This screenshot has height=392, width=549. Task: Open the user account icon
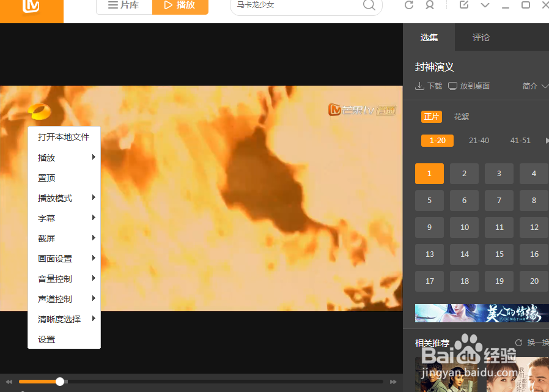(430, 6)
